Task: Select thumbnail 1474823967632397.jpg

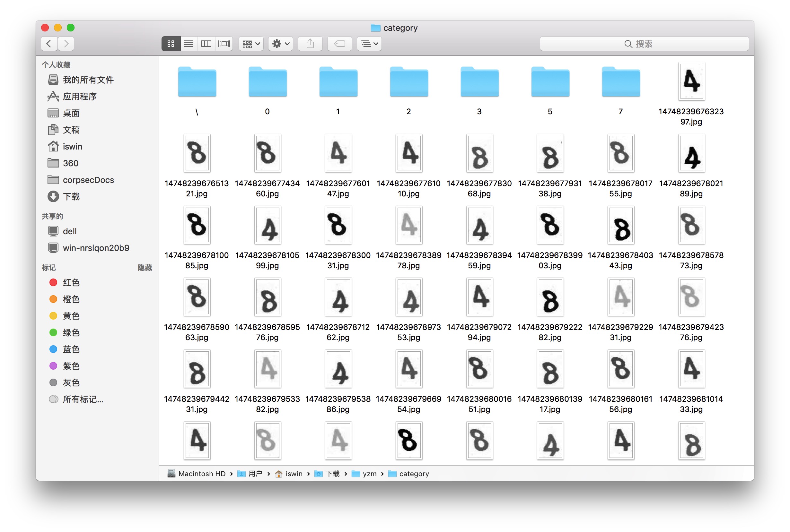Action: click(x=691, y=81)
